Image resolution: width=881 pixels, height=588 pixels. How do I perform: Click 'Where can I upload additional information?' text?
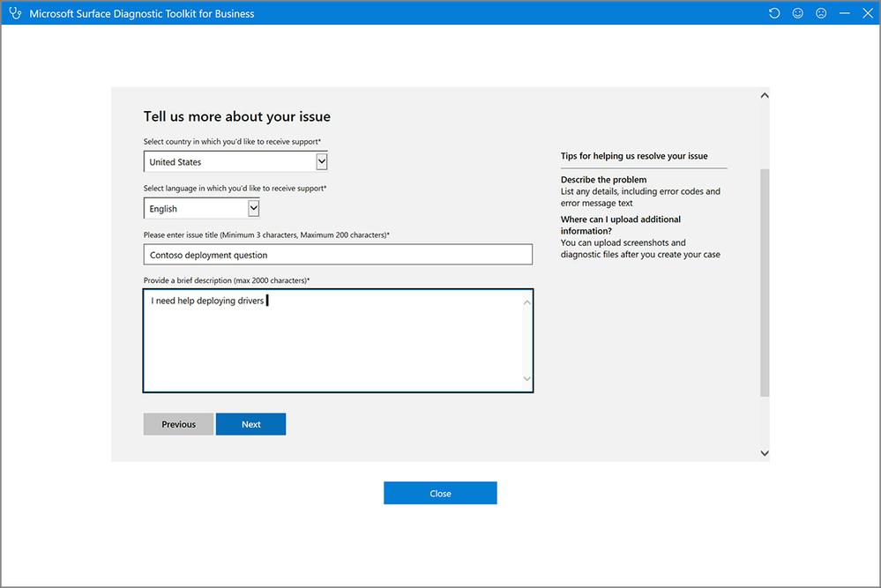point(620,225)
